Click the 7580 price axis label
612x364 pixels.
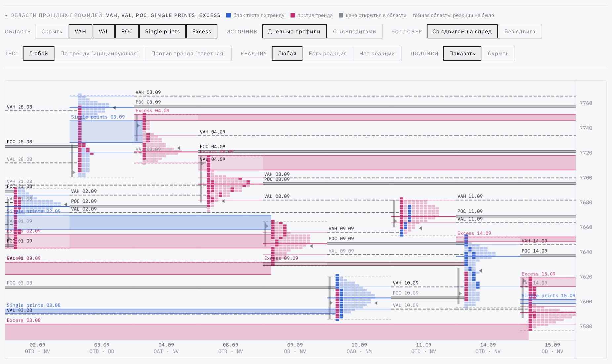tap(586, 326)
